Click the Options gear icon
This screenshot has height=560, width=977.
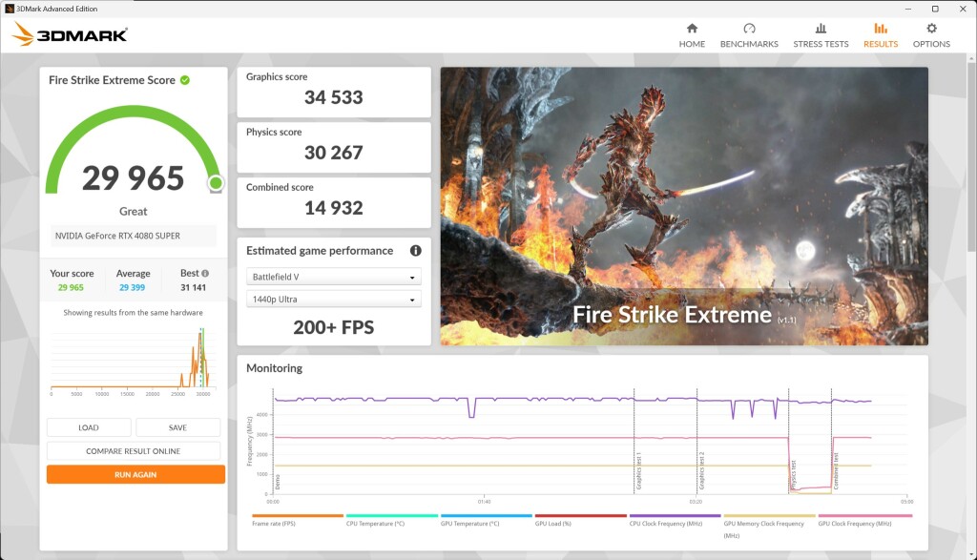click(931, 31)
